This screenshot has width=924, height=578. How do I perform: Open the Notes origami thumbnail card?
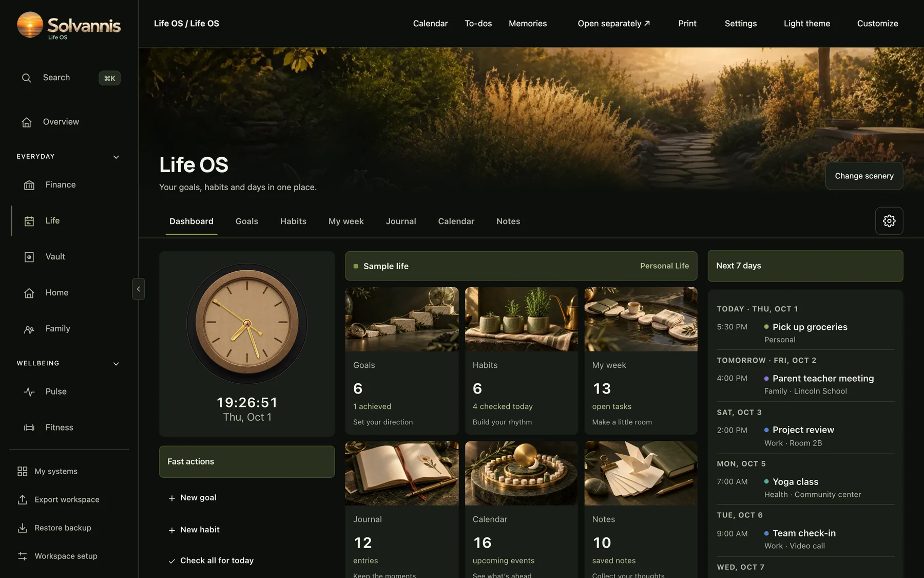[x=641, y=473]
